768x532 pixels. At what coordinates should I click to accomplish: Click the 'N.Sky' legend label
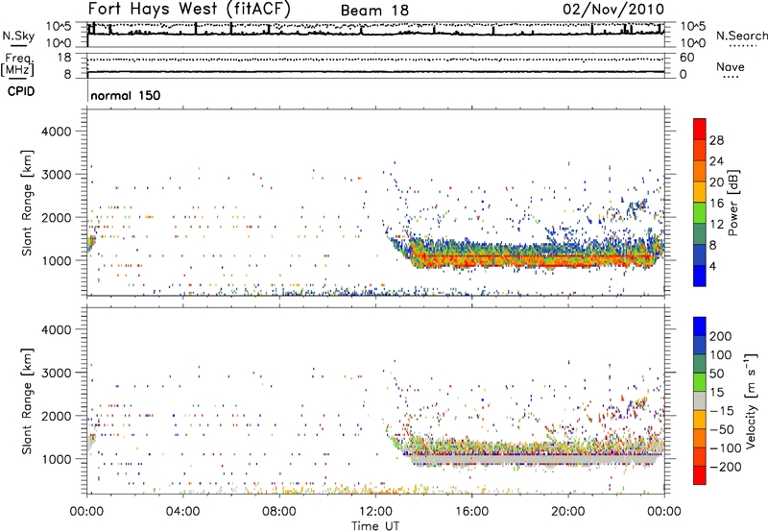point(18,36)
